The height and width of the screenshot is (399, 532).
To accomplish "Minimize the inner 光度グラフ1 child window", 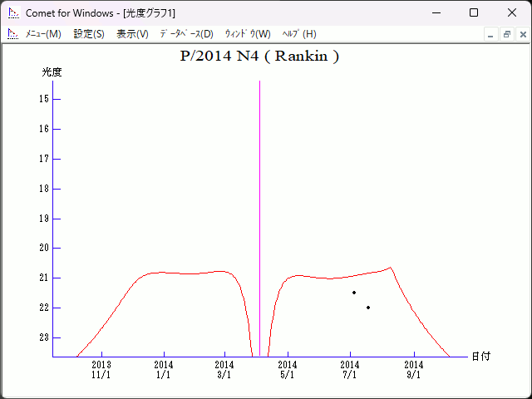I will [491, 34].
